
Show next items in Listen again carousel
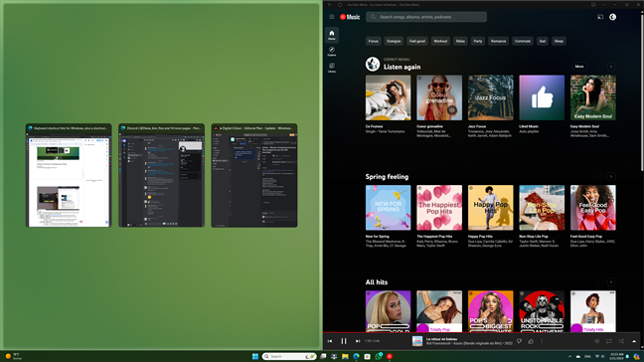click(x=611, y=67)
